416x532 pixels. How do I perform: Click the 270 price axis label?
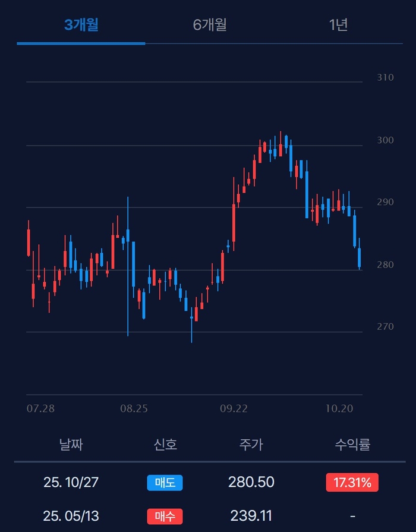385,326
